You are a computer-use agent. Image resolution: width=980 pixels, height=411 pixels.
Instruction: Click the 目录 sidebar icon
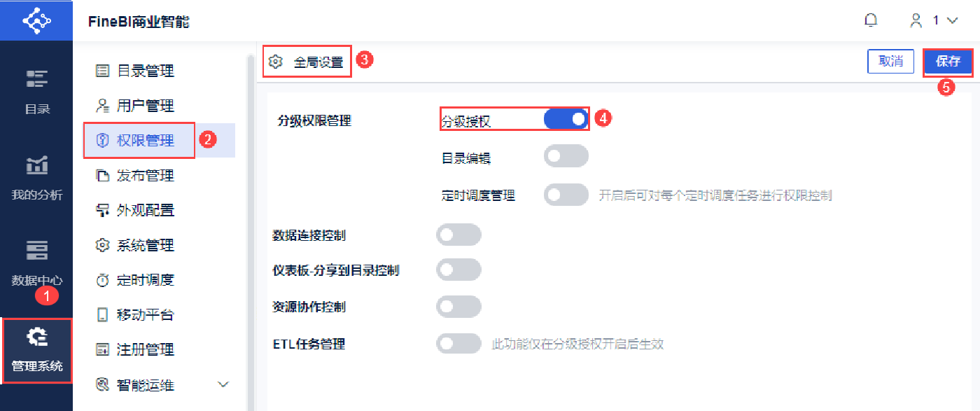point(37,78)
